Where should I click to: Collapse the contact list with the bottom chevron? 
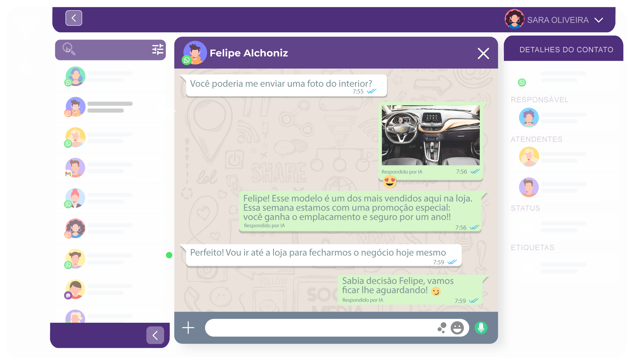click(x=155, y=335)
